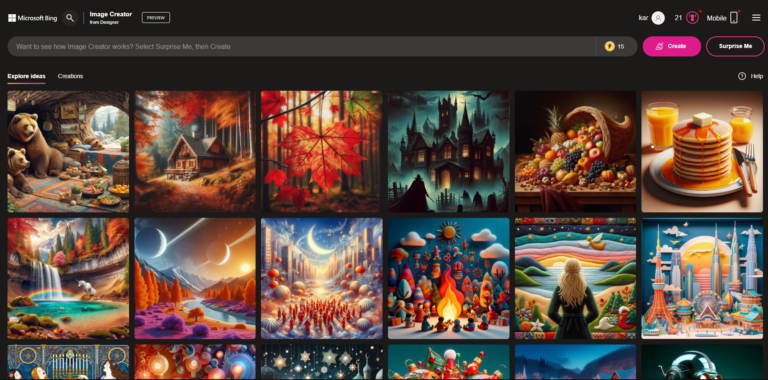The image size is (768, 380).
Task: Open the rewards trophy icon
Action: tap(692, 18)
